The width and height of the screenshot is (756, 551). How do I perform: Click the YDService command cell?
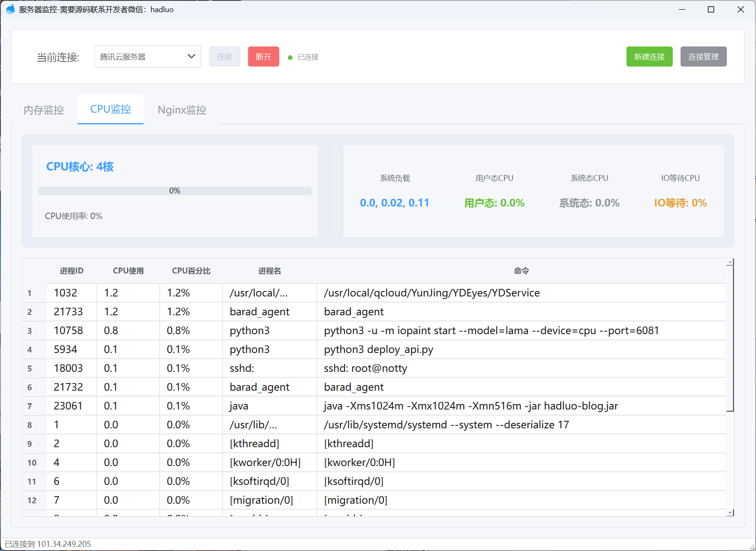click(521, 293)
